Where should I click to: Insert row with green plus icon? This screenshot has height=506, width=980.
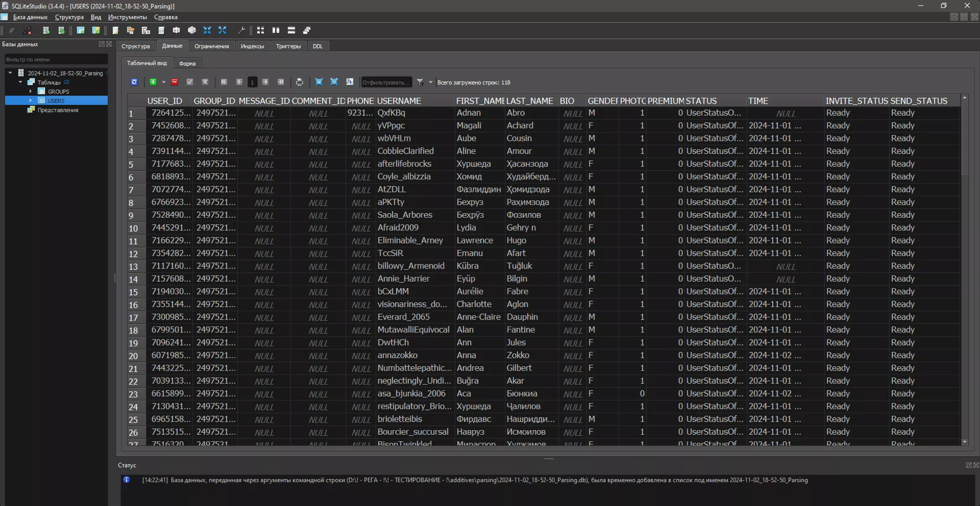pyautogui.click(x=153, y=82)
